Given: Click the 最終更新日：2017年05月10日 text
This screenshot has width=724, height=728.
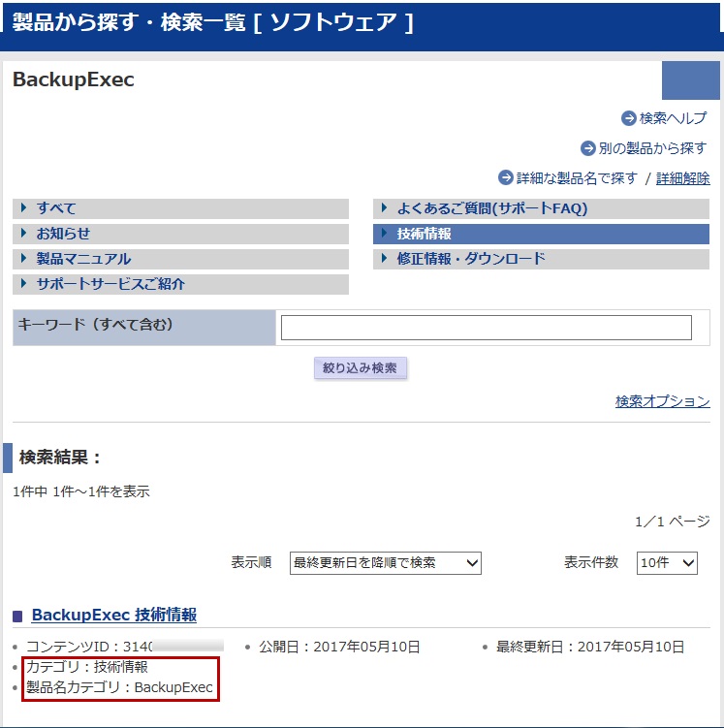Looking at the screenshot, I should coord(590,647).
